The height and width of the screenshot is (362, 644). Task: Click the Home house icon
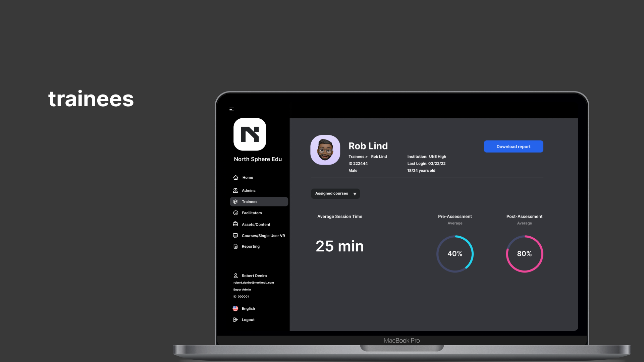pyautogui.click(x=235, y=177)
